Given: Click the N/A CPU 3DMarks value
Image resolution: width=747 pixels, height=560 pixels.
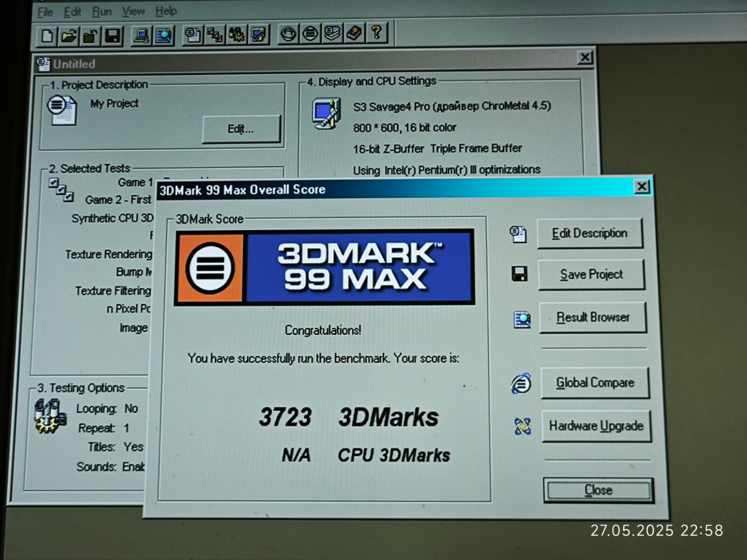Looking at the screenshot, I should 296,455.
